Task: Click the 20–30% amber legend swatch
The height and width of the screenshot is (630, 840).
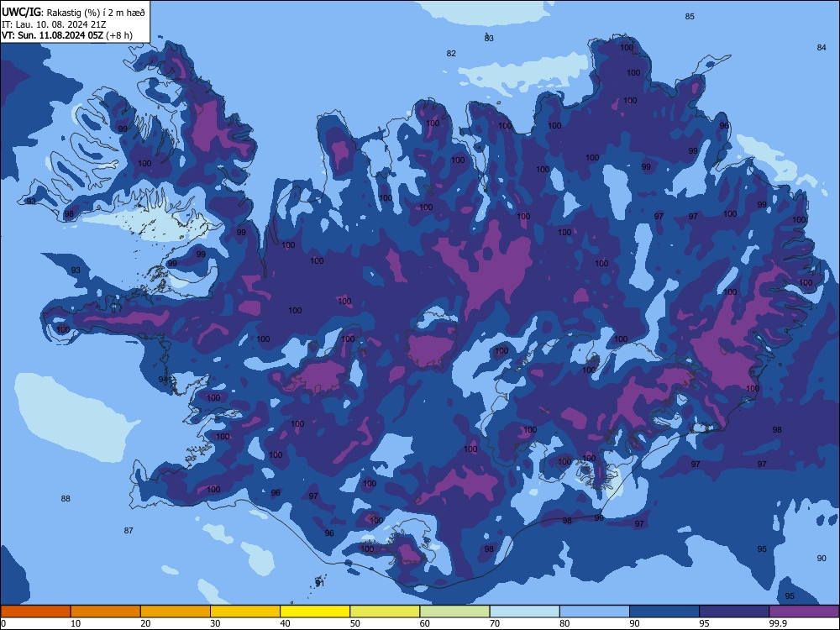Action: click(x=176, y=612)
